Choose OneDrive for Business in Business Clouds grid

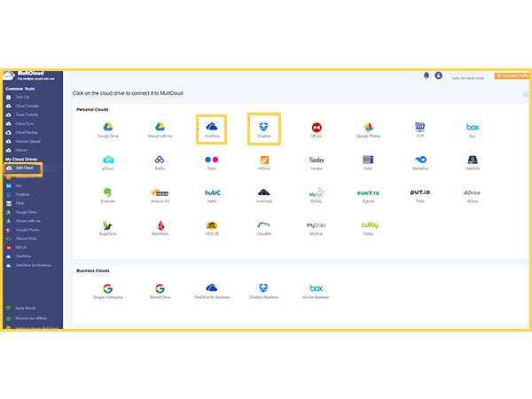pos(212,292)
